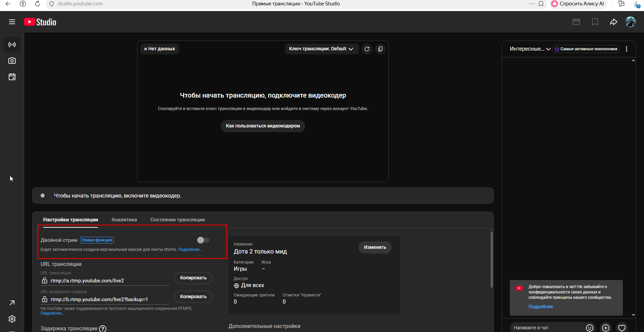The image size is (644, 332).
Task: Click the Игры category value
Action: 240,269
